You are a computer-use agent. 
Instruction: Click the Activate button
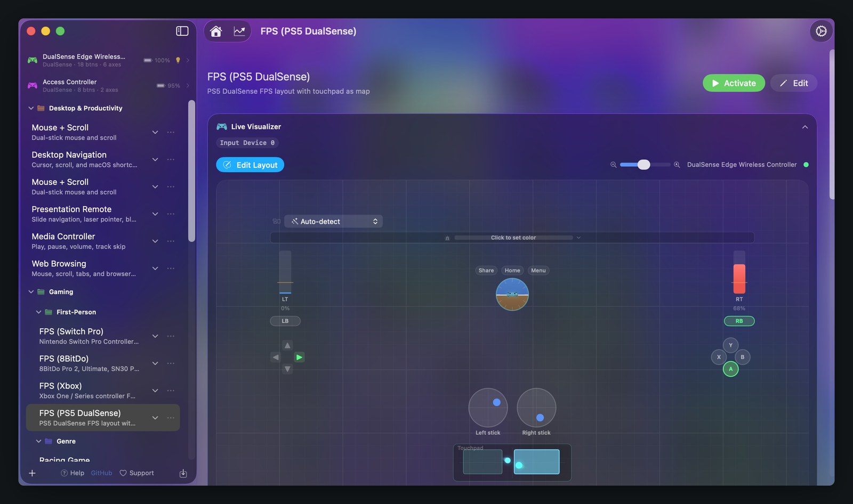734,83
